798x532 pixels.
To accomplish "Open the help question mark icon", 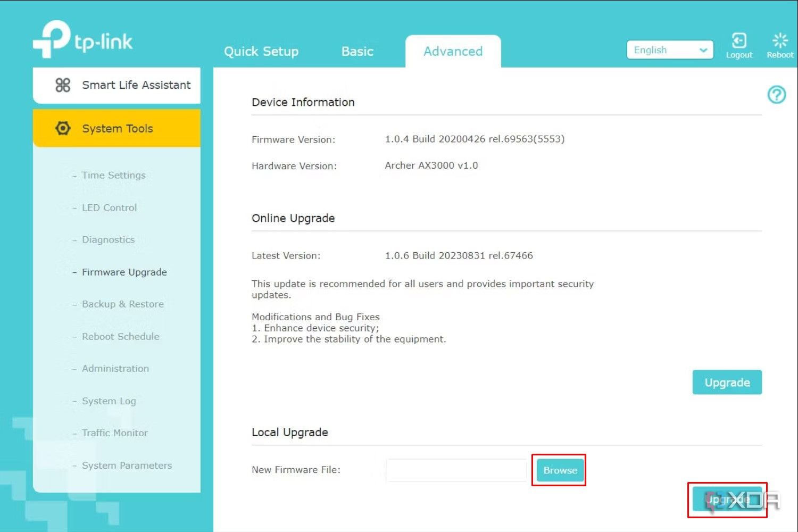I will (x=777, y=94).
